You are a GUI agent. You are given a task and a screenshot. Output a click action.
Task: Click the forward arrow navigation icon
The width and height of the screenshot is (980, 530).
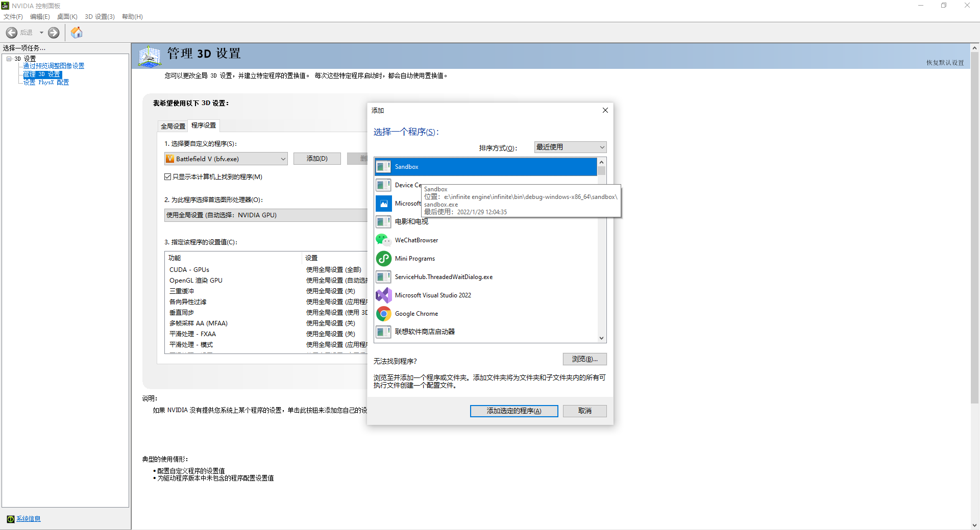(54, 33)
